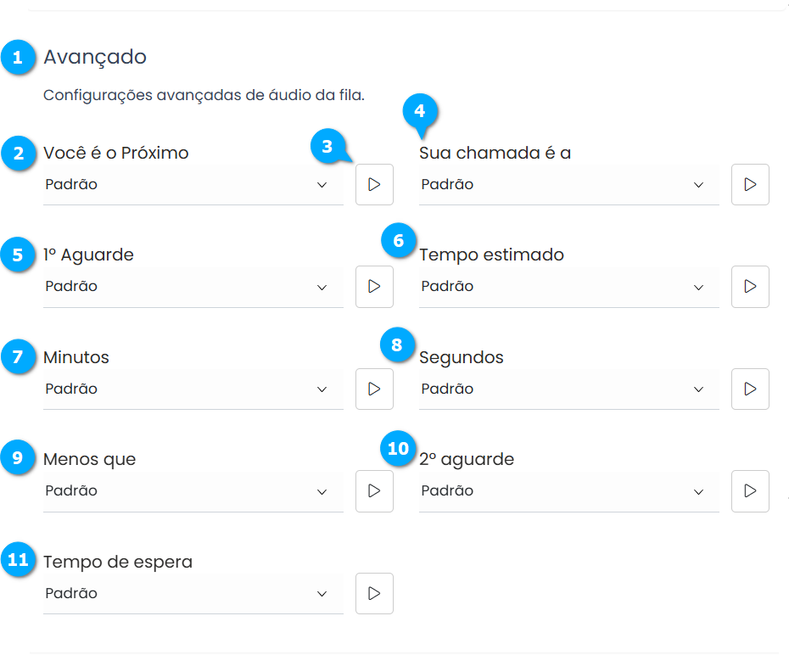The image size is (789, 672).
Task: Play the 'Você é o Próximo' audio
Action: point(374,185)
